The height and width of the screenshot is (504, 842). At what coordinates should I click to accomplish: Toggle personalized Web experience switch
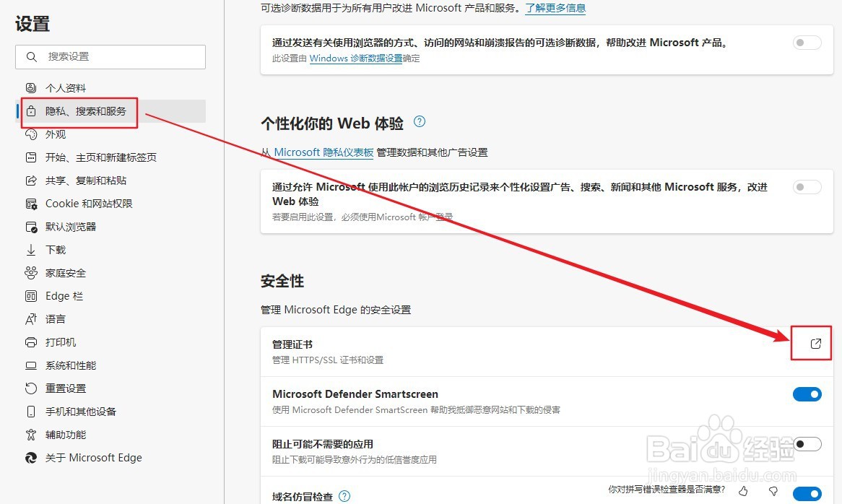(807, 187)
